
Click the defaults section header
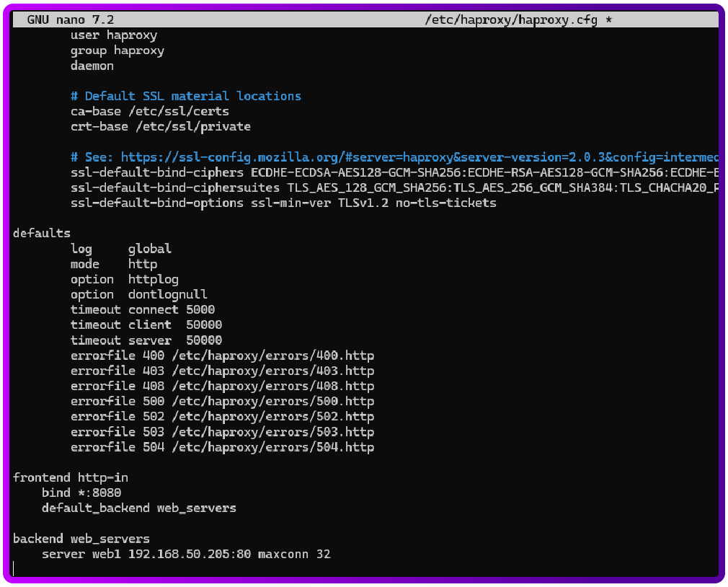coord(41,233)
